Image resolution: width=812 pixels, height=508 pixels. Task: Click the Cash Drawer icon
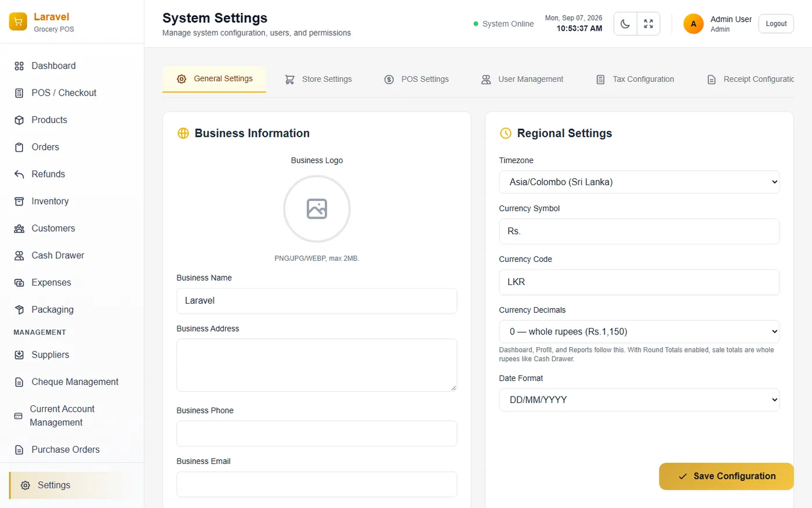coord(19,255)
